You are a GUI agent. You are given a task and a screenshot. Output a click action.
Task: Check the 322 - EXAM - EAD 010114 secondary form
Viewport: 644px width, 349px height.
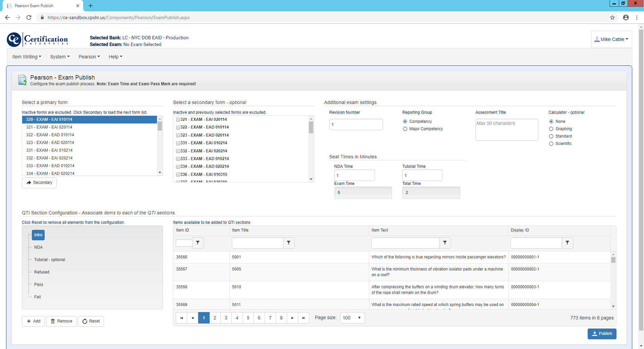pyautogui.click(x=178, y=128)
